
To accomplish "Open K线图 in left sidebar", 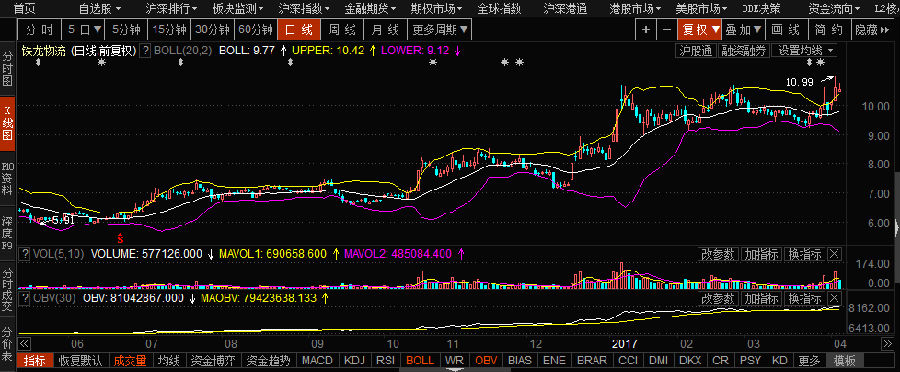I will point(7,123).
